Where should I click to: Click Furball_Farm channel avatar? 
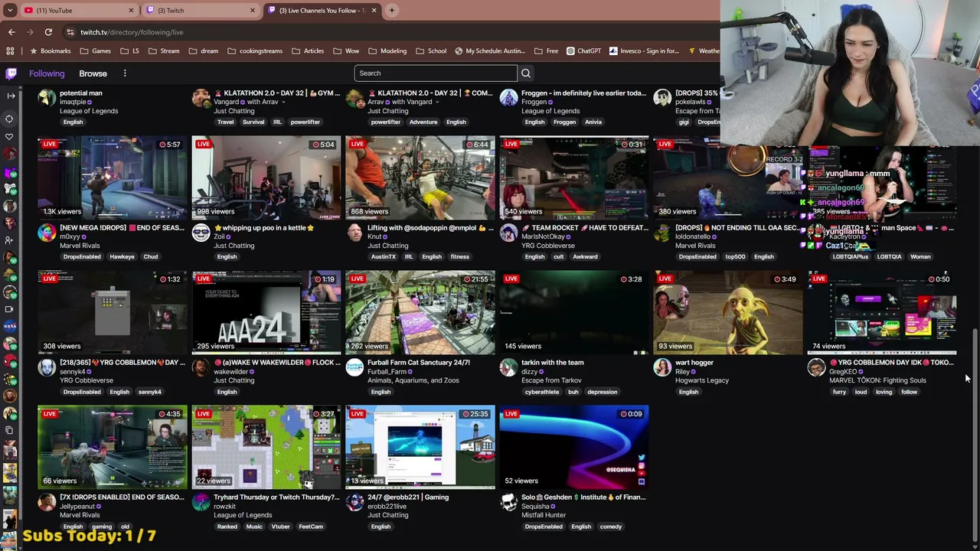[354, 367]
